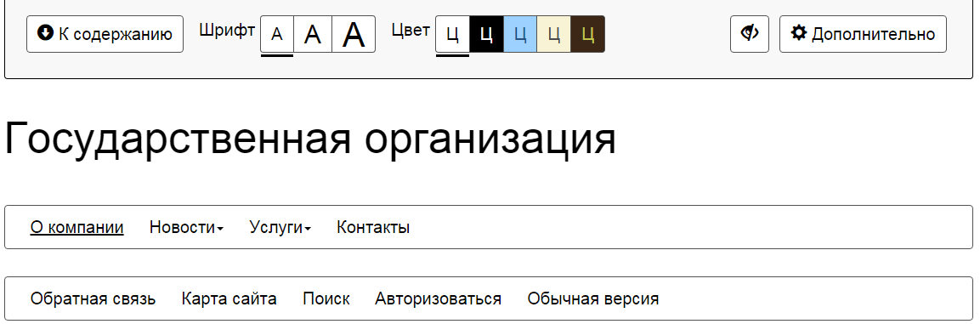Choose the white color scheme Ц
Viewport: 980px width, 324px height.
[x=452, y=34]
